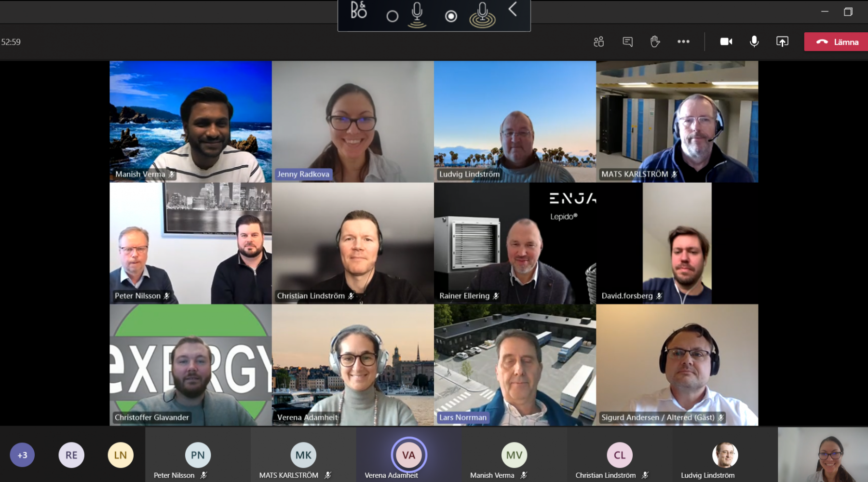
Task: Click the Lars Norrman name label
Action: coord(463,417)
